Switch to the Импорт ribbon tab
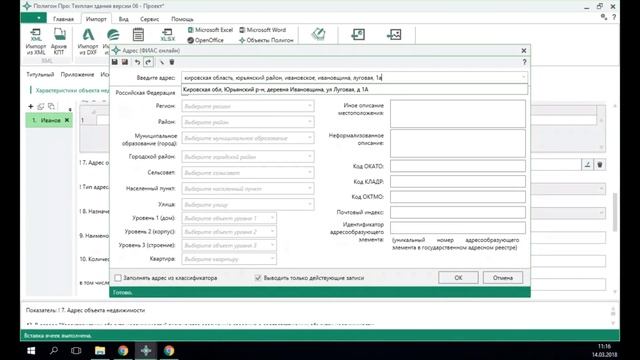 pos(96,19)
